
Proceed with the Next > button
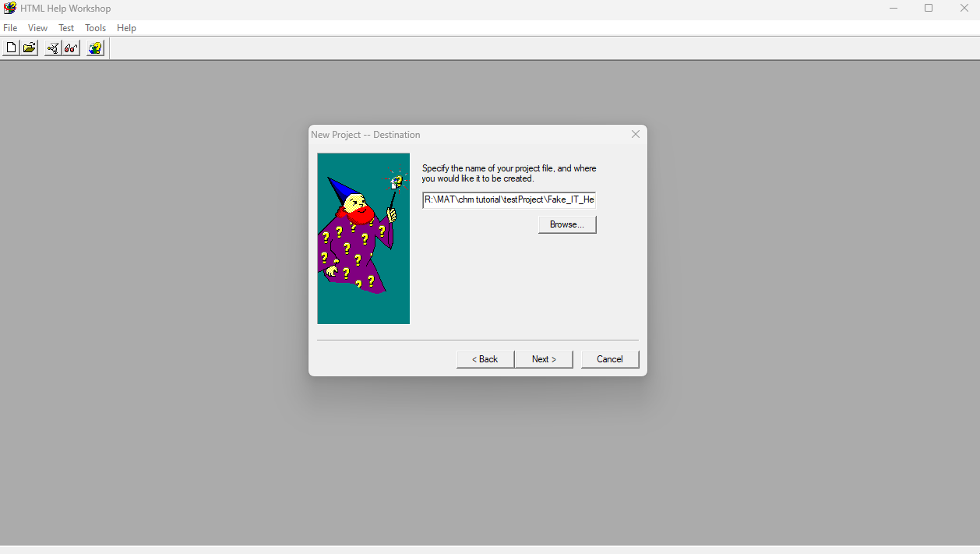click(x=544, y=359)
